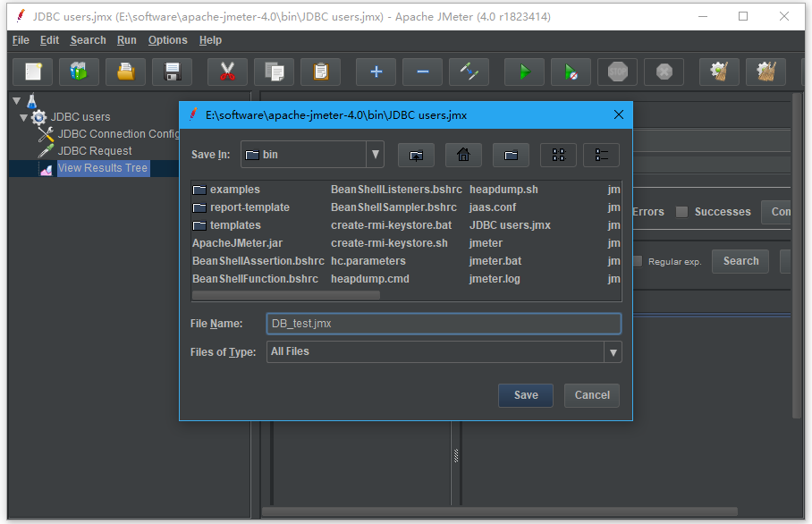Open the Save In folder dropdown
Image resolution: width=812 pixels, height=524 pixels.
(375, 155)
